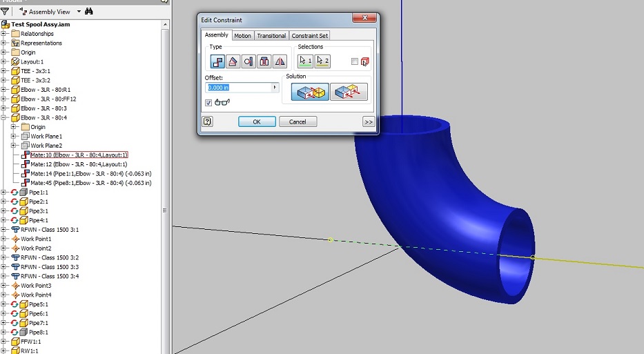Select TEE - 3x3:2 in browser
This screenshot has width=644, height=354.
(x=35, y=81)
